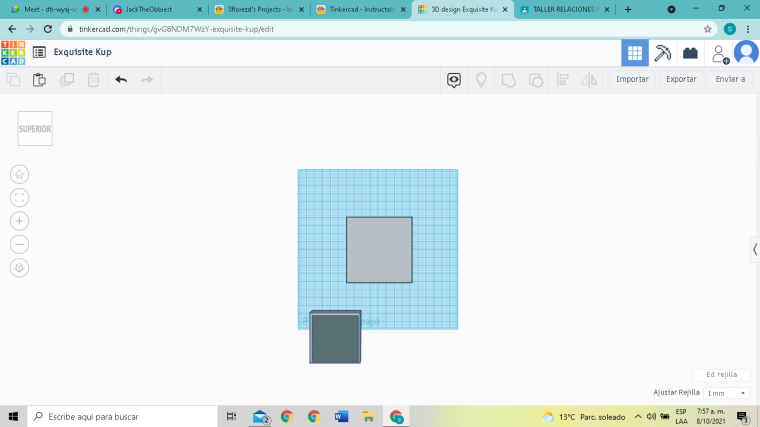Open File Explorer from the taskbar
The width and height of the screenshot is (760, 427).
(368, 416)
